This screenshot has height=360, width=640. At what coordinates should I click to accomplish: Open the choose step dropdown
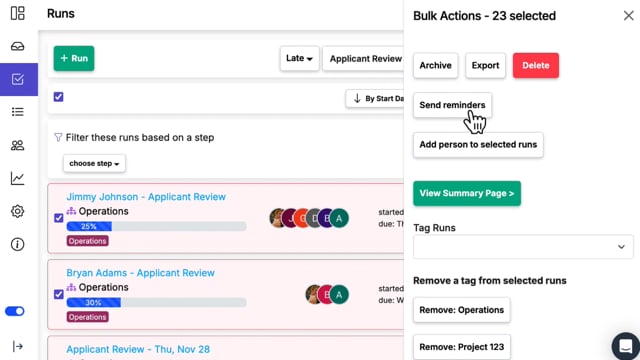(x=94, y=163)
